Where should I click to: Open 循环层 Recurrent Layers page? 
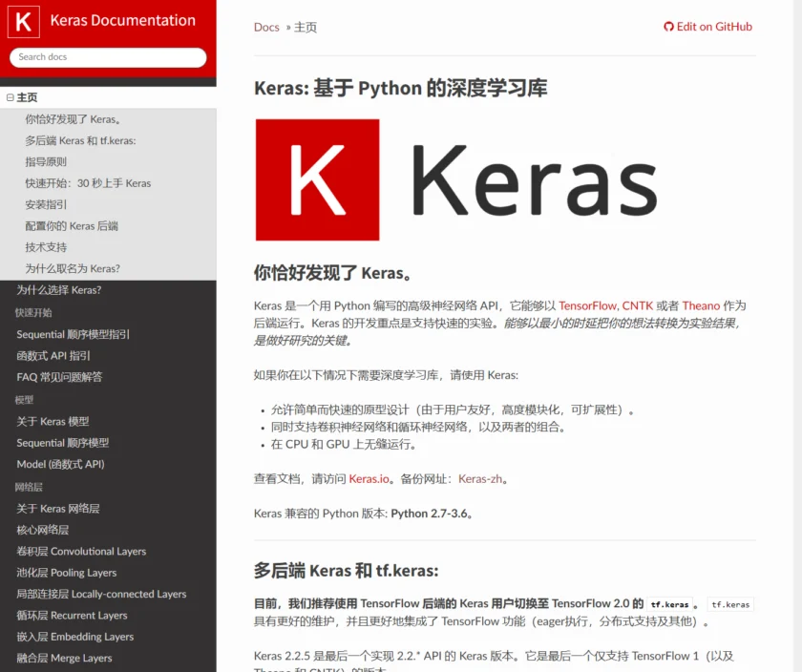coord(73,616)
